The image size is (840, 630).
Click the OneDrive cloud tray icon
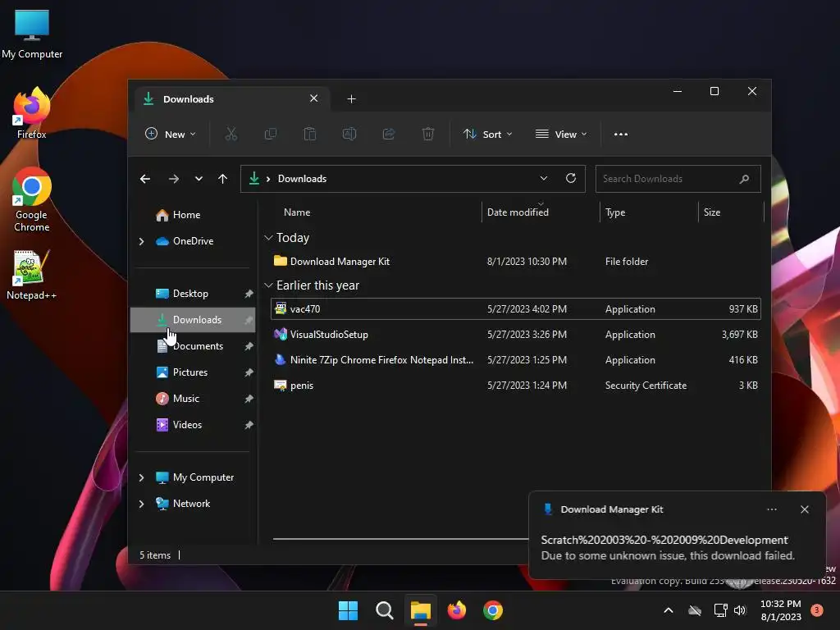click(695, 610)
